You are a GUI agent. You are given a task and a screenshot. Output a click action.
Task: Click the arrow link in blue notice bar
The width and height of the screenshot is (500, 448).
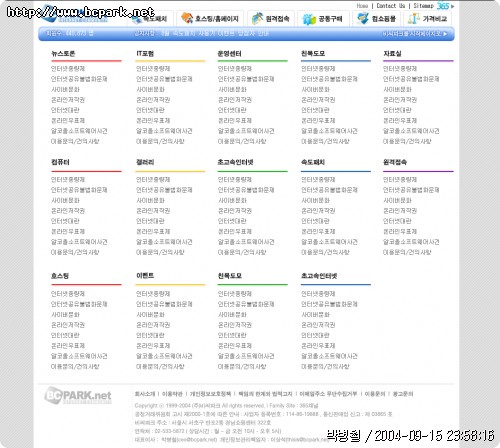(x=415, y=34)
